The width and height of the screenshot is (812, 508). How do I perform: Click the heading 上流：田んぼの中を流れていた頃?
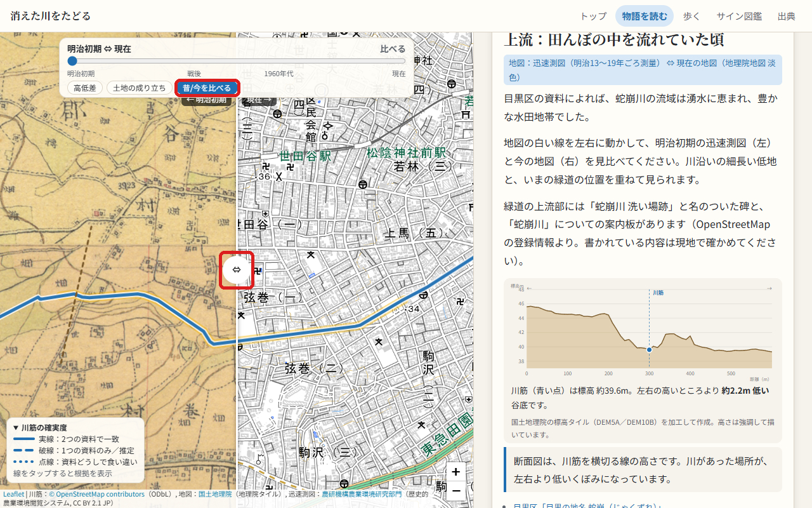[614, 39]
